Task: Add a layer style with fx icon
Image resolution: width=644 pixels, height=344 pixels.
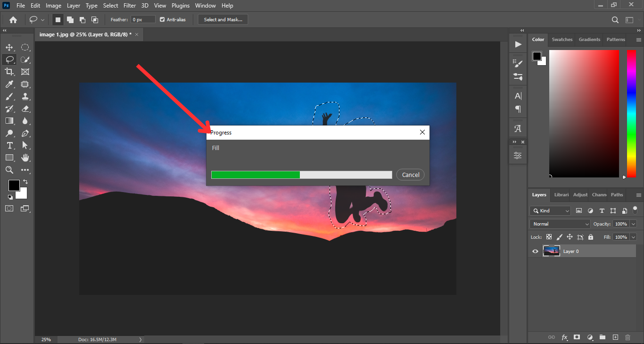Action: coord(564,337)
